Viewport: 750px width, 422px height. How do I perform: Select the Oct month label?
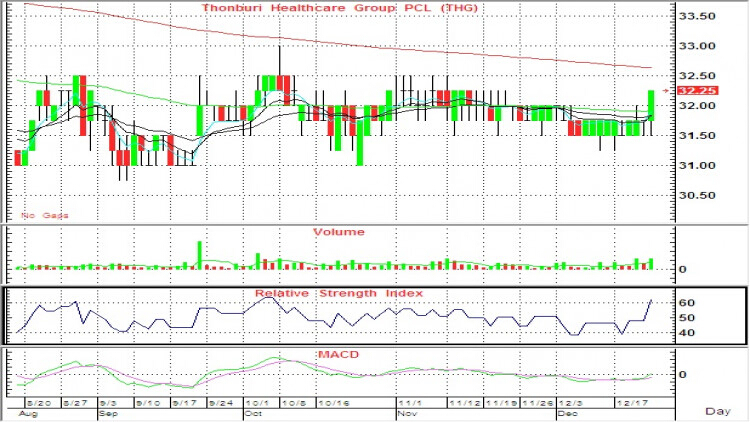pos(253,413)
